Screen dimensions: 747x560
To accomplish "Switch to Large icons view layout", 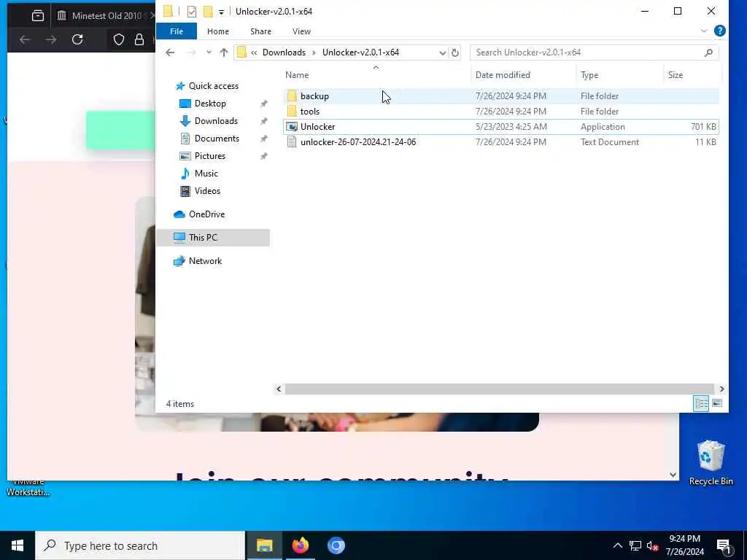I will click(717, 404).
